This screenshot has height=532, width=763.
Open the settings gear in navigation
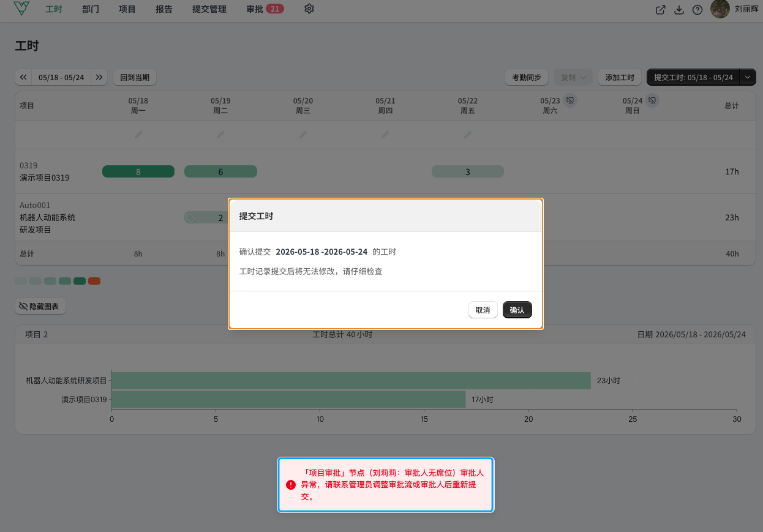click(x=309, y=9)
